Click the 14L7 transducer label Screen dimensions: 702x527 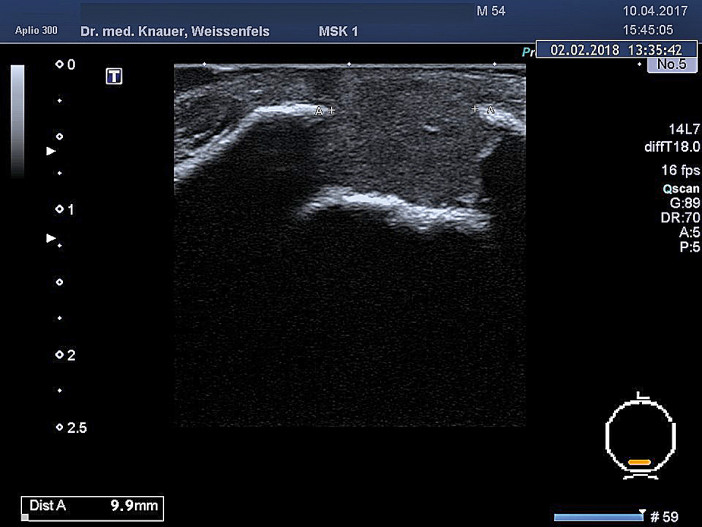coord(684,129)
